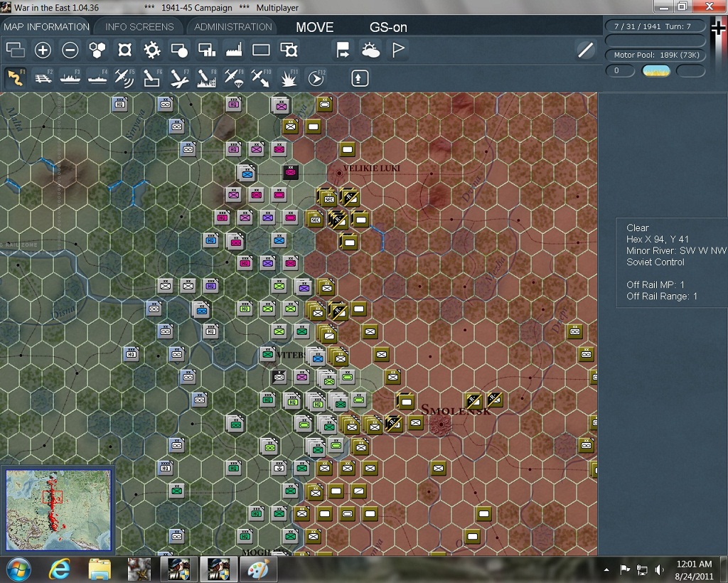728x583 pixels.
Task: Click the pill showing value 0
Action: click(x=620, y=70)
